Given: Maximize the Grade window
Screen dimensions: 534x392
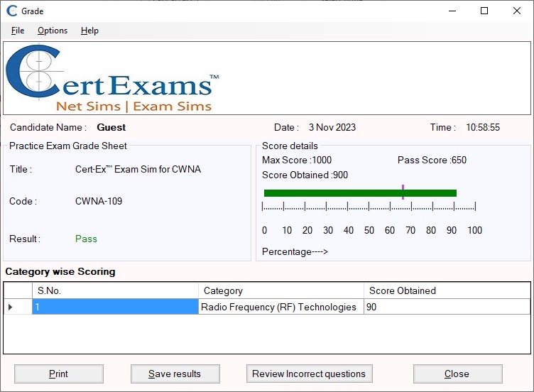Looking at the screenshot, I should point(484,11).
